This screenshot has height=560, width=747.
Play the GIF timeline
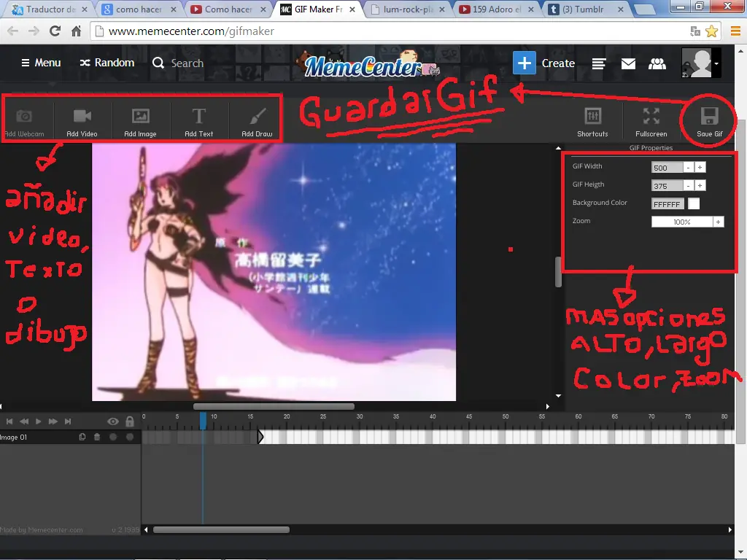(x=38, y=421)
